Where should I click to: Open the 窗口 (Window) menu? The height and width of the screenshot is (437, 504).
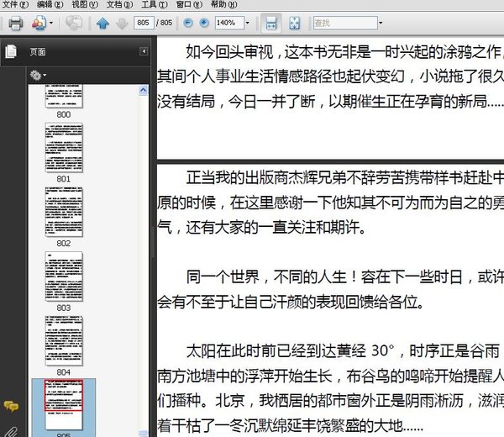189,4
